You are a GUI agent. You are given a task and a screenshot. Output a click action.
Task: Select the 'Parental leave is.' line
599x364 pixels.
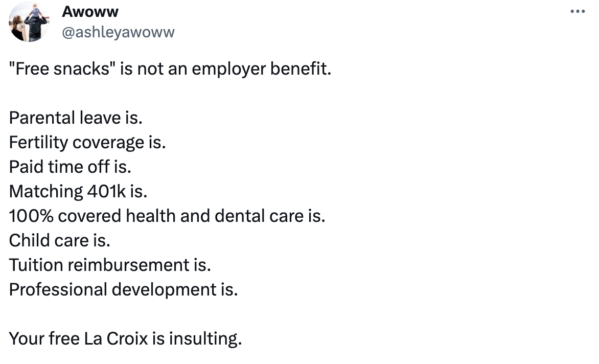[x=76, y=118]
